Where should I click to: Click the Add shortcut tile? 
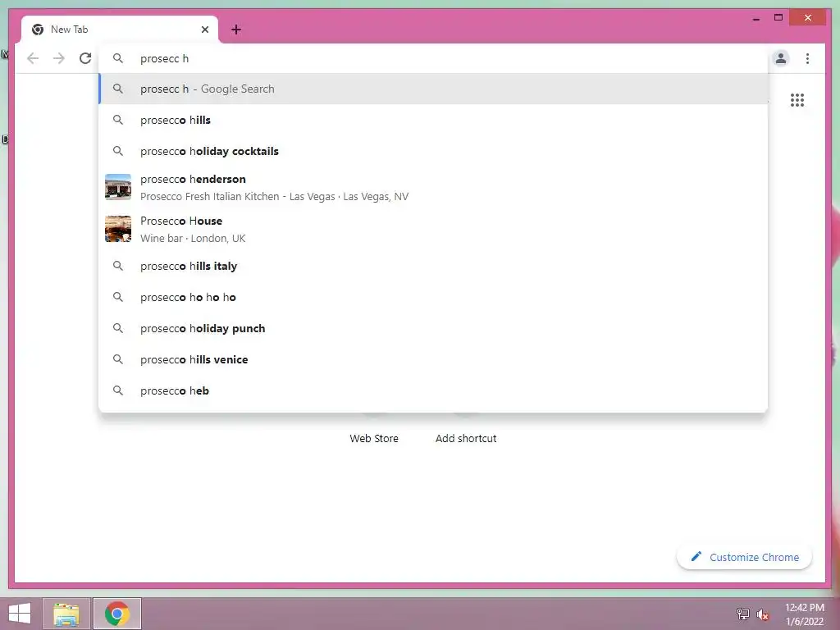[466, 438]
